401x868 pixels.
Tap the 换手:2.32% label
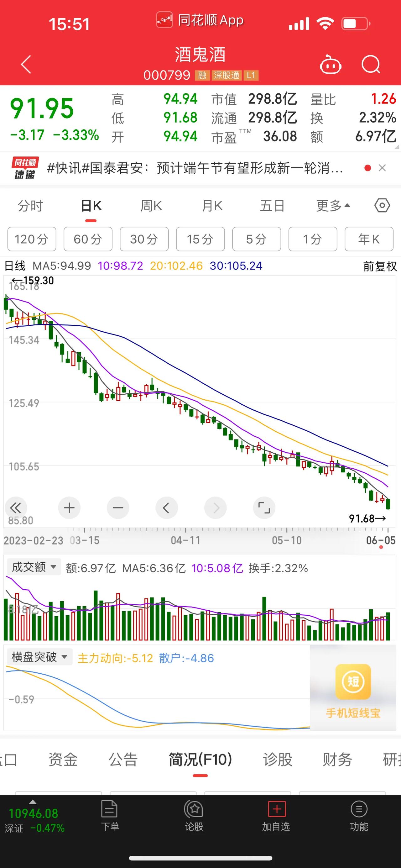coord(278,568)
